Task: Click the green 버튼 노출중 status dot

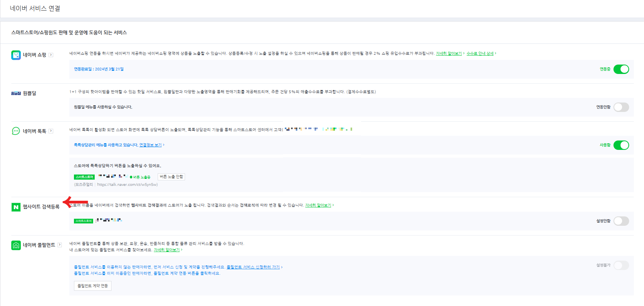Action: click(x=131, y=177)
